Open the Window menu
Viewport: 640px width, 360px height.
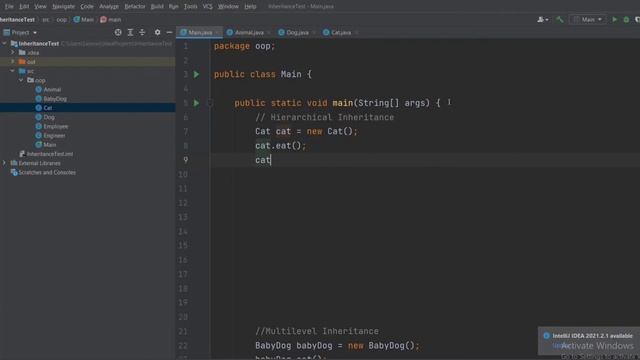click(228, 7)
